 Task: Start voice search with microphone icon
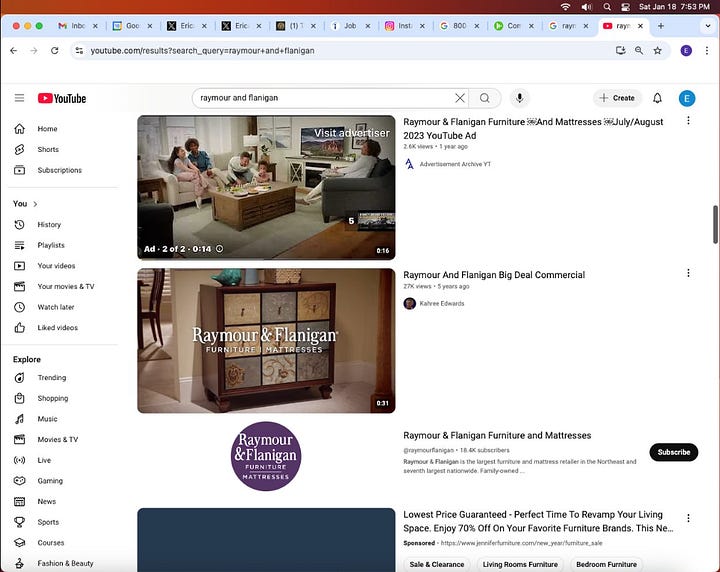(x=519, y=98)
